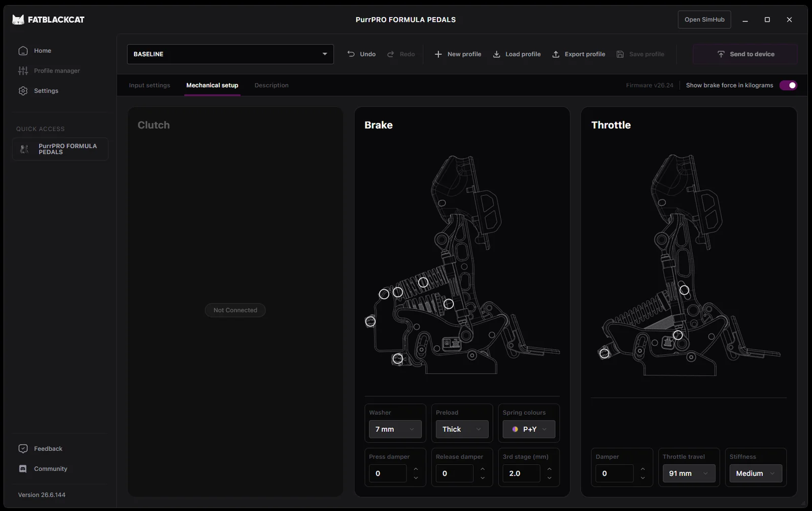
Task: Save profile using the disk icon
Action: [x=620, y=54]
